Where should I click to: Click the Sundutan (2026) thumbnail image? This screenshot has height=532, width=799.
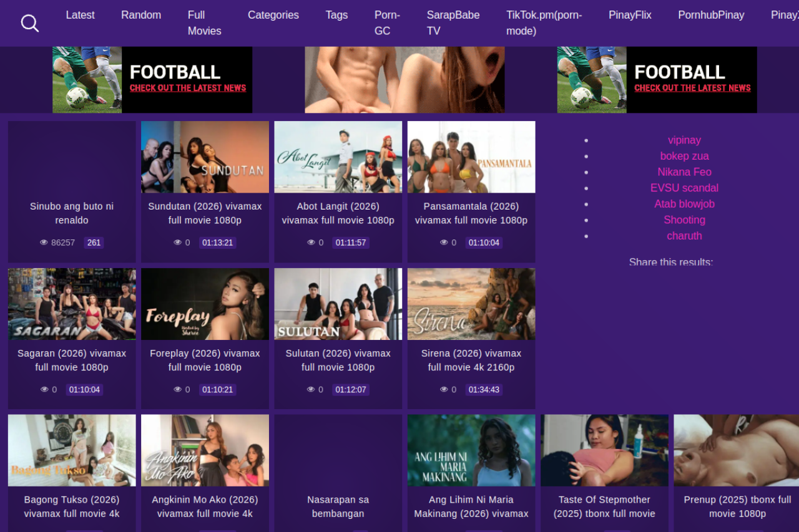205,157
